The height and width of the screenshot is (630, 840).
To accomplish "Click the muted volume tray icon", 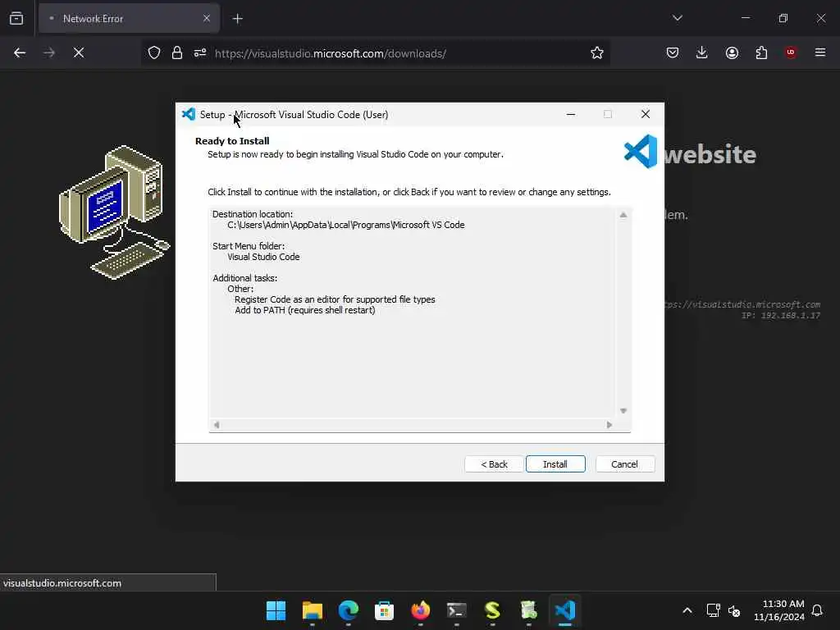I will [734, 610].
